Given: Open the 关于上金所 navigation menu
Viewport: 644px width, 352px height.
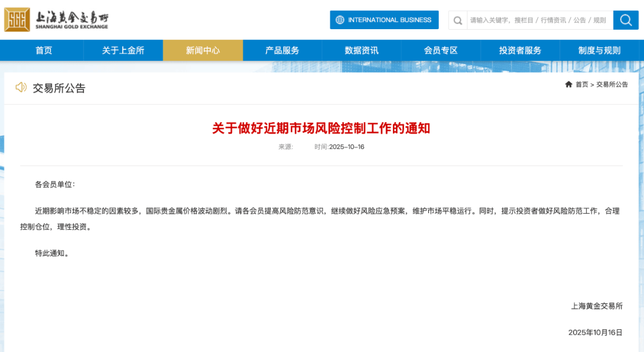Looking at the screenshot, I should click(x=123, y=51).
